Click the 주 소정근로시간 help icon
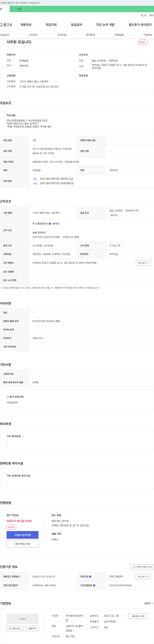The height and width of the screenshot is (644, 154). pyautogui.click(x=50, y=224)
